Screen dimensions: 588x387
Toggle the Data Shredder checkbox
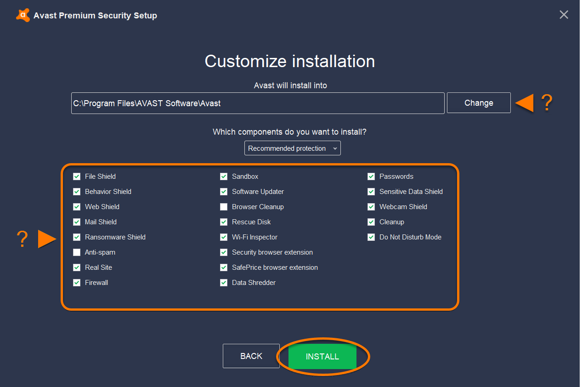(224, 283)
